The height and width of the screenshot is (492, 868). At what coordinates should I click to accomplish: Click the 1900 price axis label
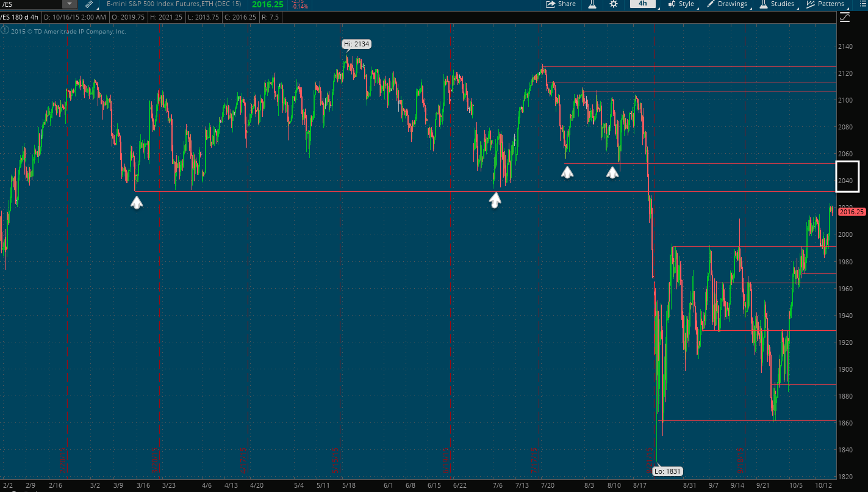[845, 369]
